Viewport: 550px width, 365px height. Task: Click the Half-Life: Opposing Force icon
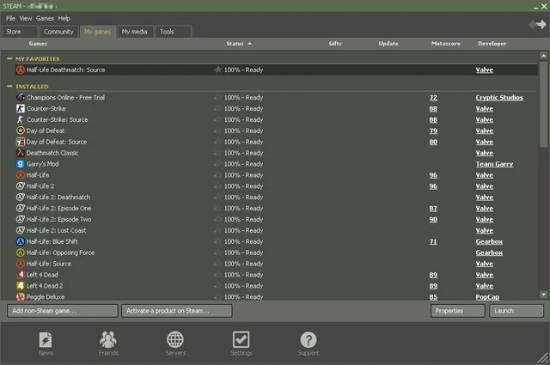pyautogui.click(x=20, y=252)
